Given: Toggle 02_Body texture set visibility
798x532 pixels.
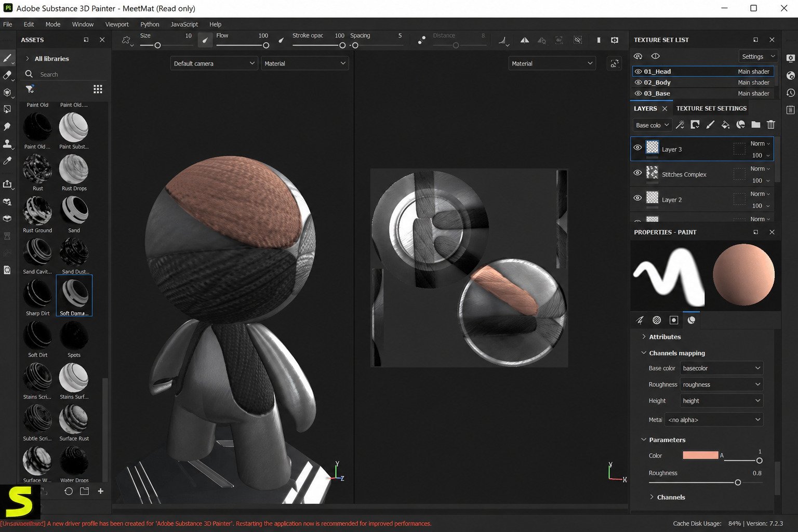Looking at the screenshot, I should point(638,83).
